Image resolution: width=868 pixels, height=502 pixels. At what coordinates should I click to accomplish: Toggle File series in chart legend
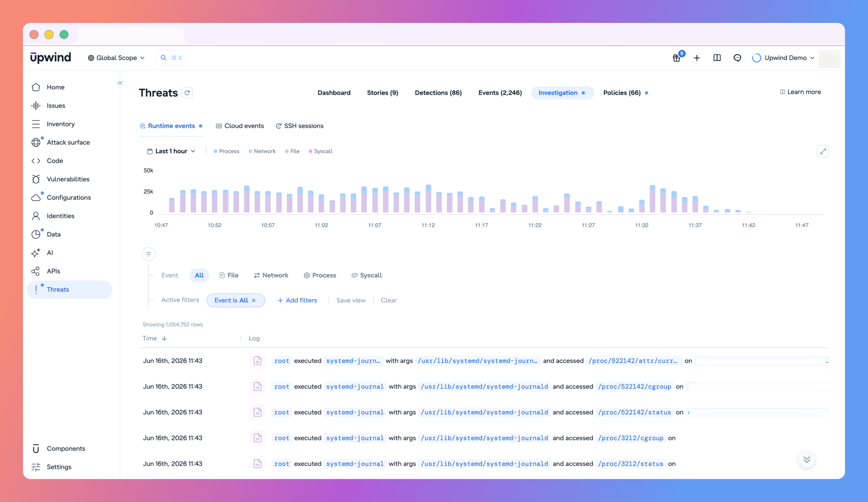pyautogui.click(x=292, y=151)
